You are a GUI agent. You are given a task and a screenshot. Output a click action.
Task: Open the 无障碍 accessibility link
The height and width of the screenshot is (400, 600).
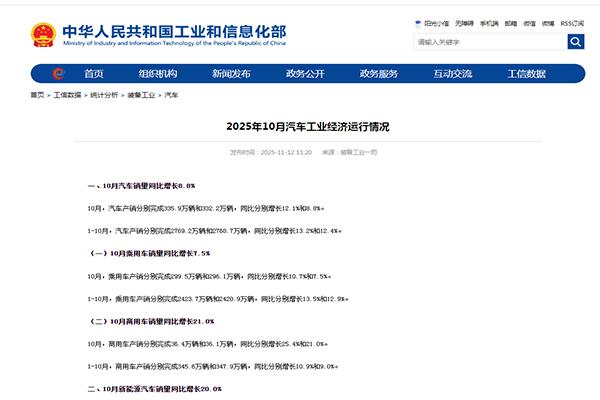click(464, 22)
